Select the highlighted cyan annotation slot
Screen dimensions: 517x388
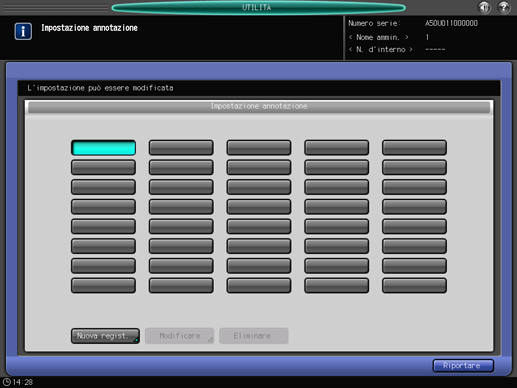[103, 148]
